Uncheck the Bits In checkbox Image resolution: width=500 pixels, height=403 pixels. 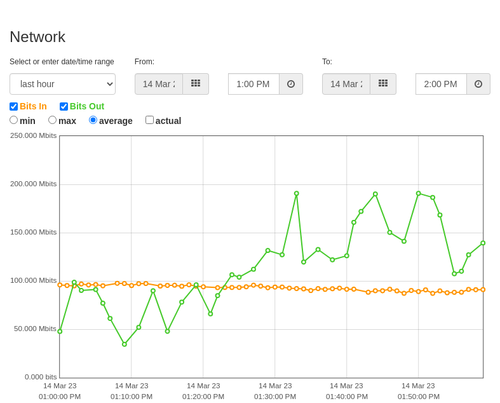point(14,106)
